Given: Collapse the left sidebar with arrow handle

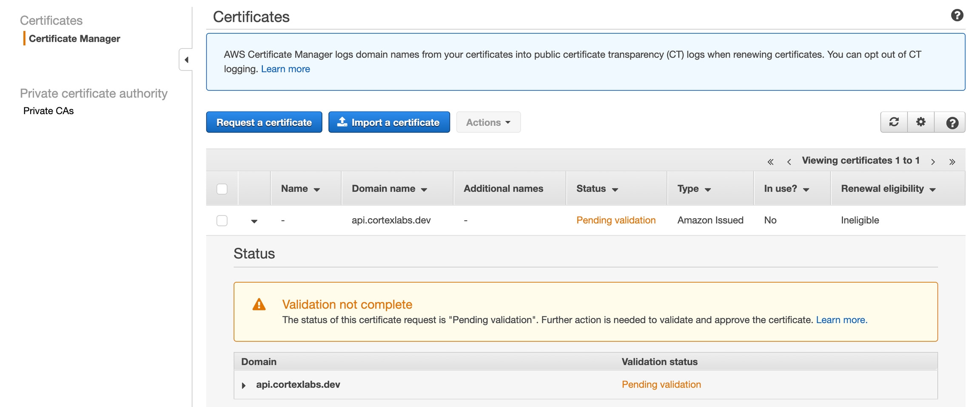Looking at the screenshot, I should point(186,60).
